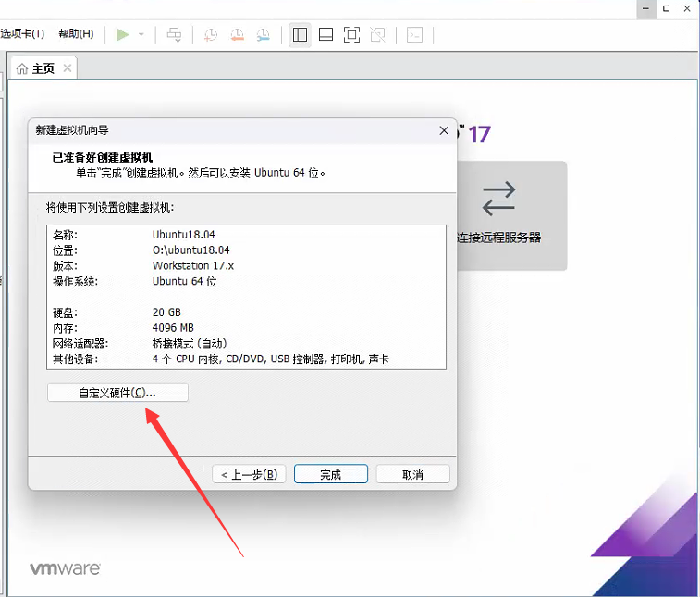
Task: Click the Revert to Snapshot icon
Action: (x=237, y=34)
